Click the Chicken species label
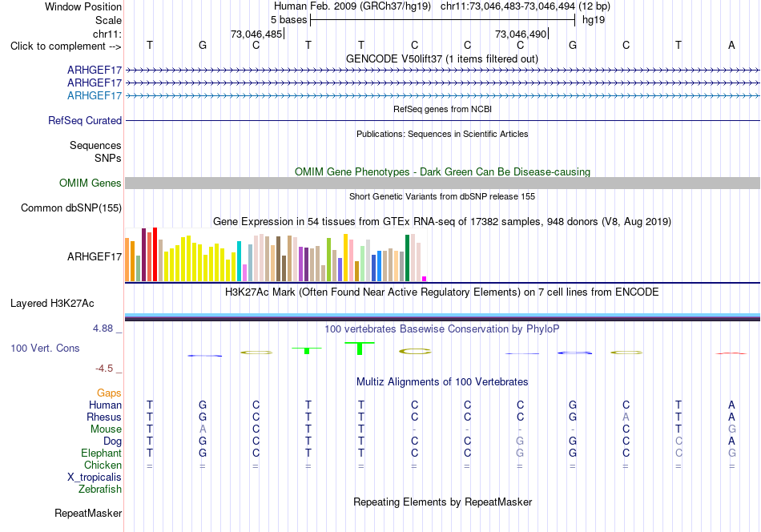 103,465
